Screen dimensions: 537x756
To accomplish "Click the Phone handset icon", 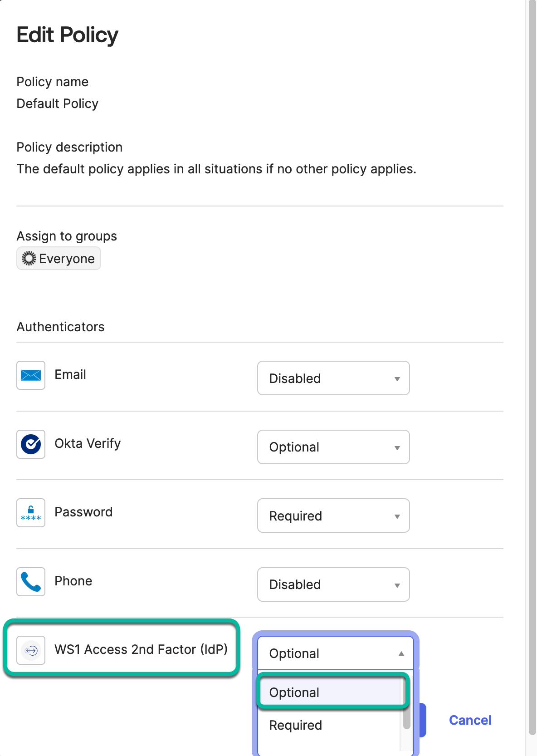I will click(31, 582).
